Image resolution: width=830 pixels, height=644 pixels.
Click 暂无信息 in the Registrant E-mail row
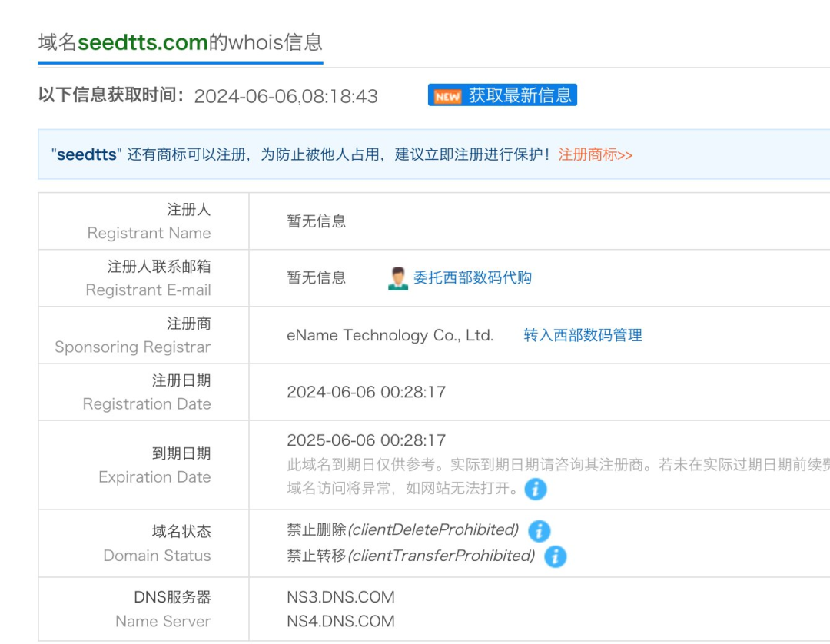pyautogui.click(x=317, y=278)
